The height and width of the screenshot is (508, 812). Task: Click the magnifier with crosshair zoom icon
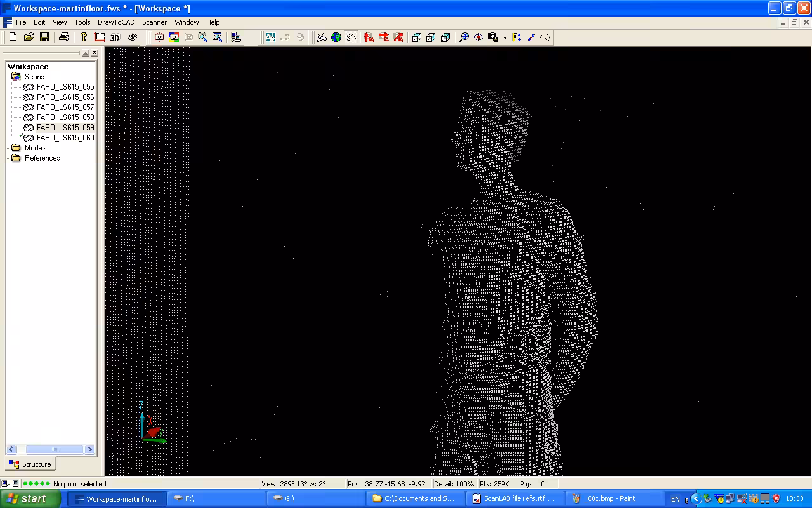tap(464, 37)
